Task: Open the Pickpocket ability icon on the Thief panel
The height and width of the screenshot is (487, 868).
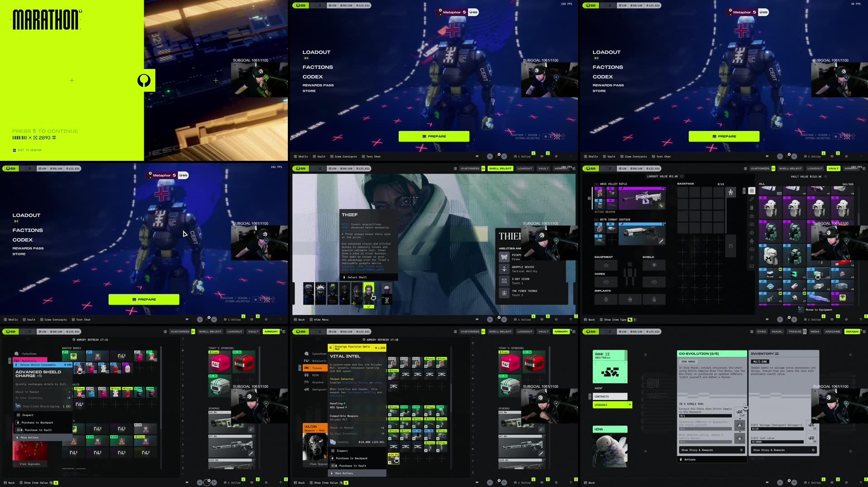Action: coord(504,256)
